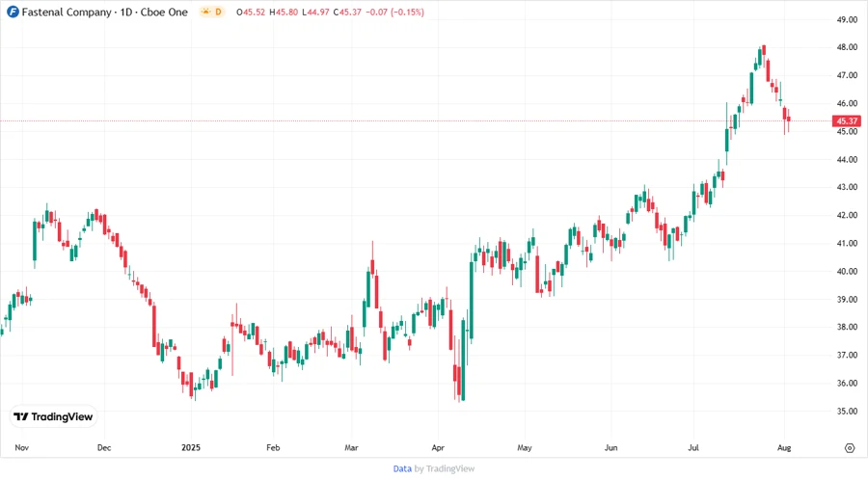Open the TradingView logo badge
The image size is (868, 480).
pos(53,416)
